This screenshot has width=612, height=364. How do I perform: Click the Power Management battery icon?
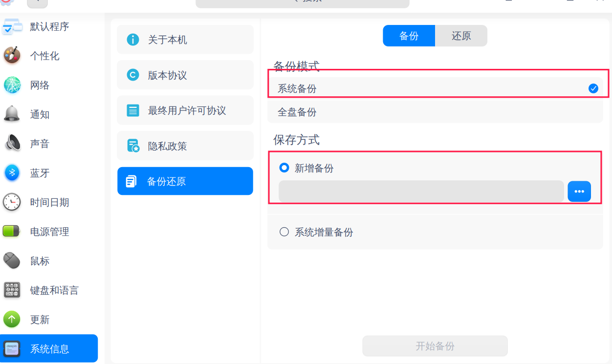(12, 232)
